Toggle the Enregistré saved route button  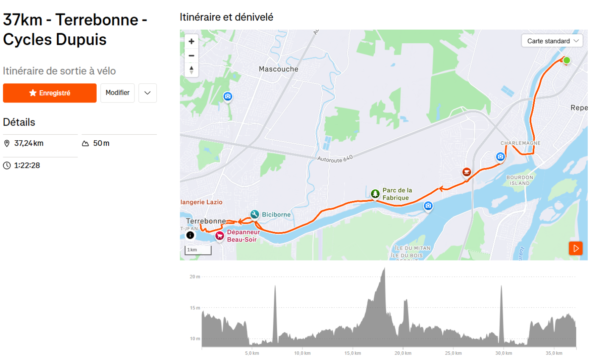click(50, 93)
